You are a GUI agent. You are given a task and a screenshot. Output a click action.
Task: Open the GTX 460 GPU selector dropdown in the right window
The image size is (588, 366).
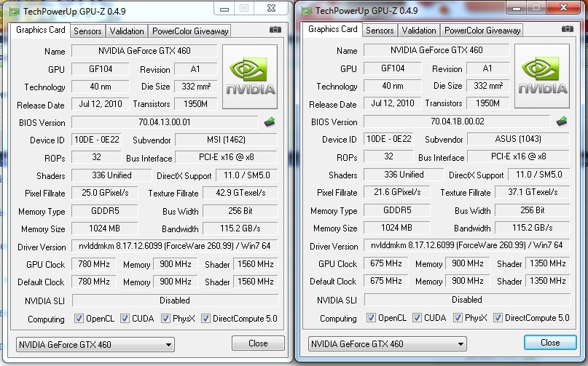388,343
